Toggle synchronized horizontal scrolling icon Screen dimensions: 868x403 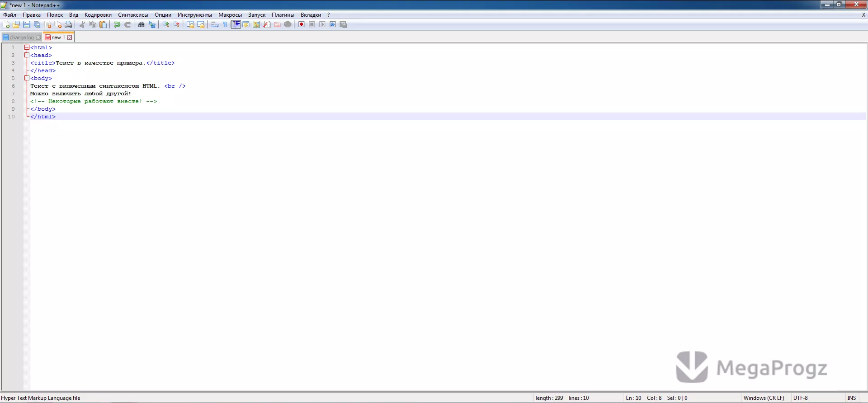201,24
